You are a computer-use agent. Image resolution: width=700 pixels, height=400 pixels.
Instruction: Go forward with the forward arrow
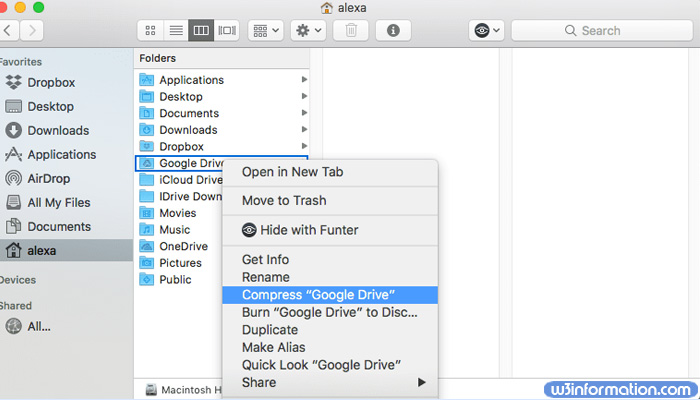[32, 30]
